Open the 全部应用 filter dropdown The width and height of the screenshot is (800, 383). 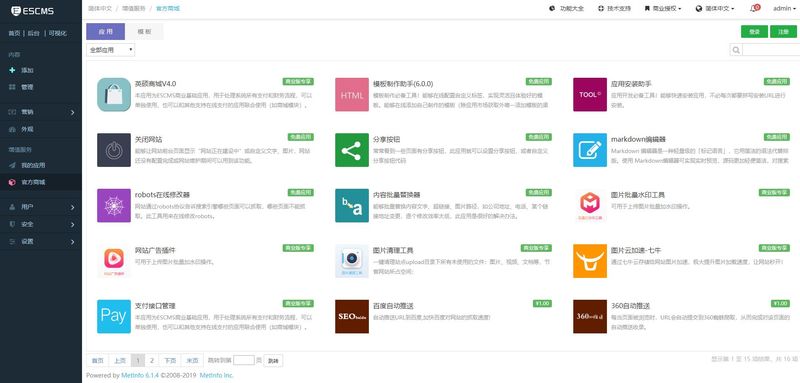tap(111, 50)
